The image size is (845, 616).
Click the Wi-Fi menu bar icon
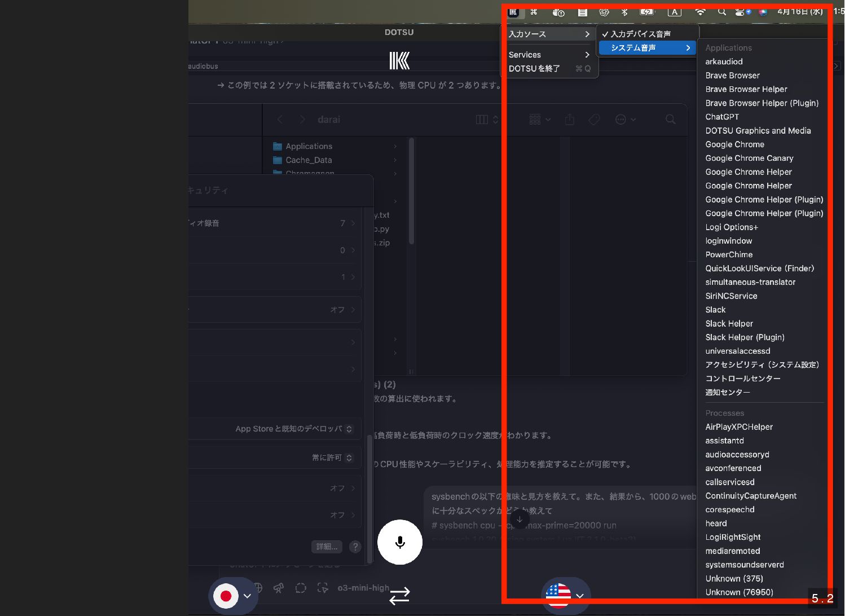(x=700, y=12)
